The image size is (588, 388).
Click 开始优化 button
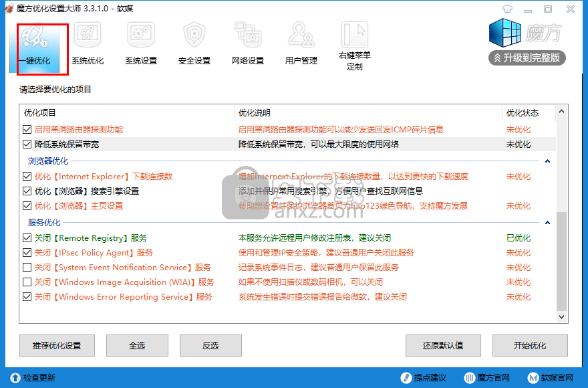point(530,346)
